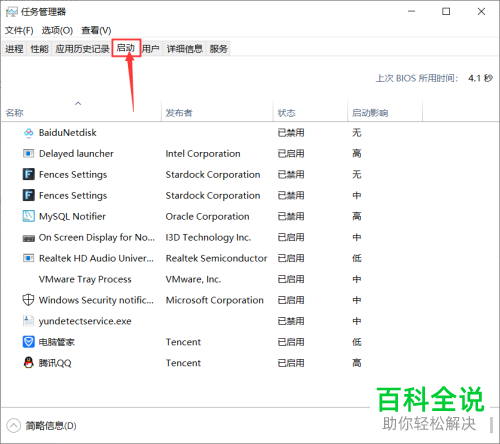
Task: Maximize the Task Manager window
Action: (x=446, y=12)
